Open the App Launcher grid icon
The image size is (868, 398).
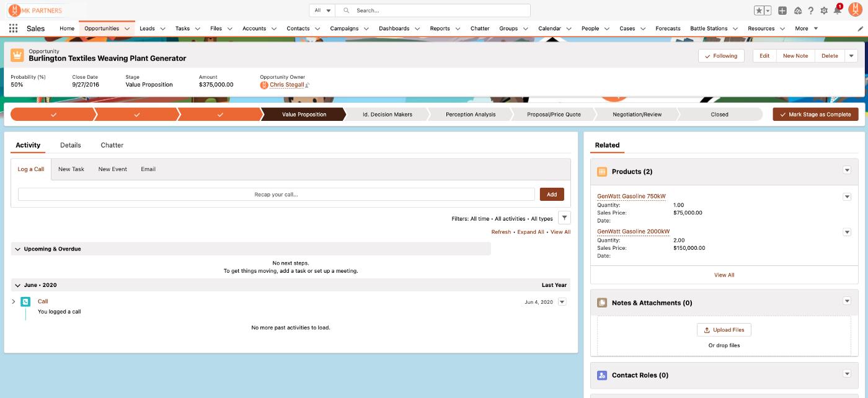(13, 29)
